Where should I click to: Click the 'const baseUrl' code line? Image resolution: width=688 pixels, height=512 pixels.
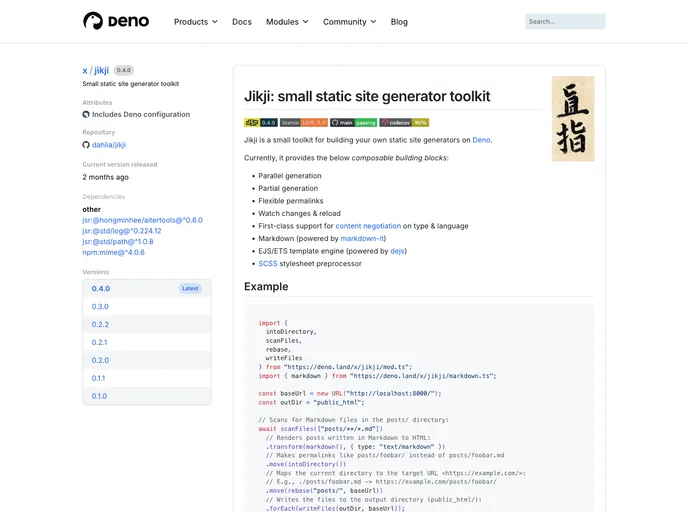click(350, 394)
